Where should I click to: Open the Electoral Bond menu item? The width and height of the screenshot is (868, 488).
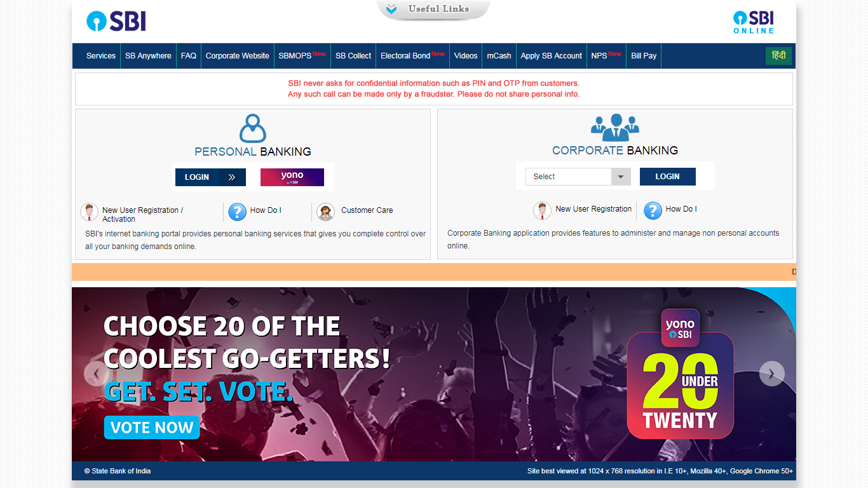point(412,56)
